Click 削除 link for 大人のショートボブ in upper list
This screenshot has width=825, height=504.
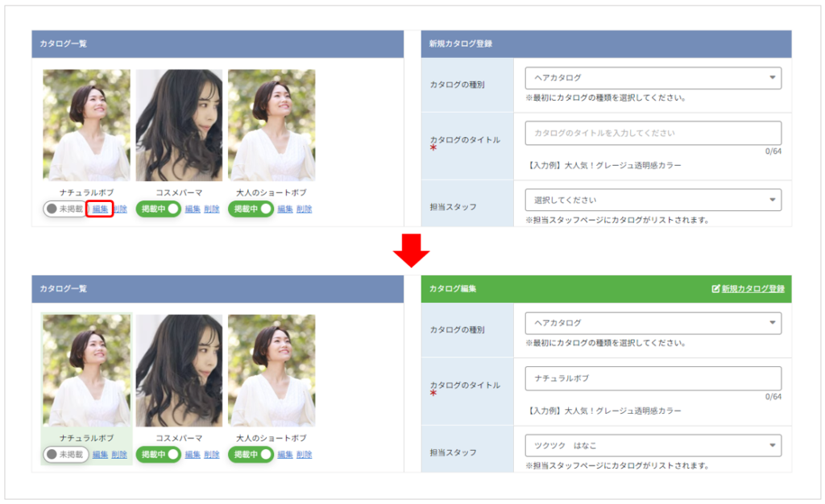pos(304,209)
